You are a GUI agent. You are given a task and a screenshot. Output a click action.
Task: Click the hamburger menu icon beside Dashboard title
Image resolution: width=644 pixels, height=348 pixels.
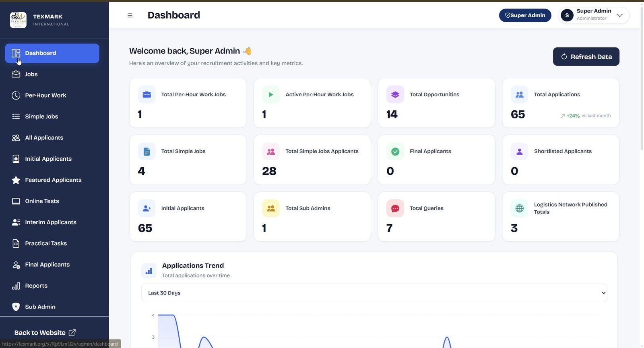click(x=130, y=15)
